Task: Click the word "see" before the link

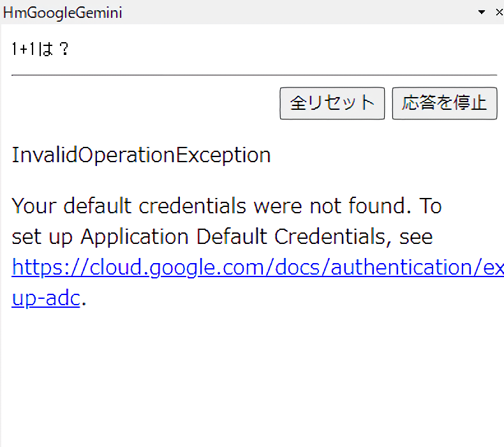Action: [416, 237]
